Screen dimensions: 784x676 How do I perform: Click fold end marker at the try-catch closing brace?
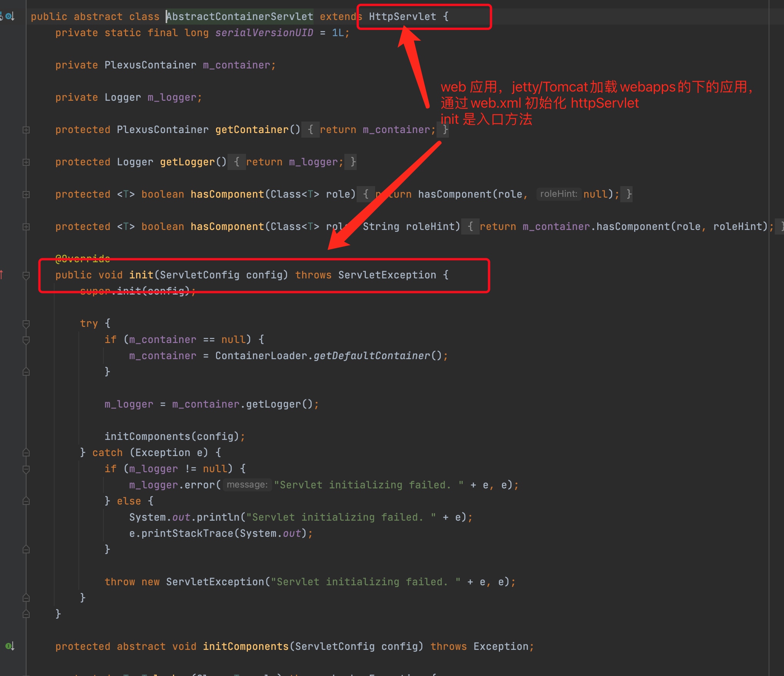point(26,598)
